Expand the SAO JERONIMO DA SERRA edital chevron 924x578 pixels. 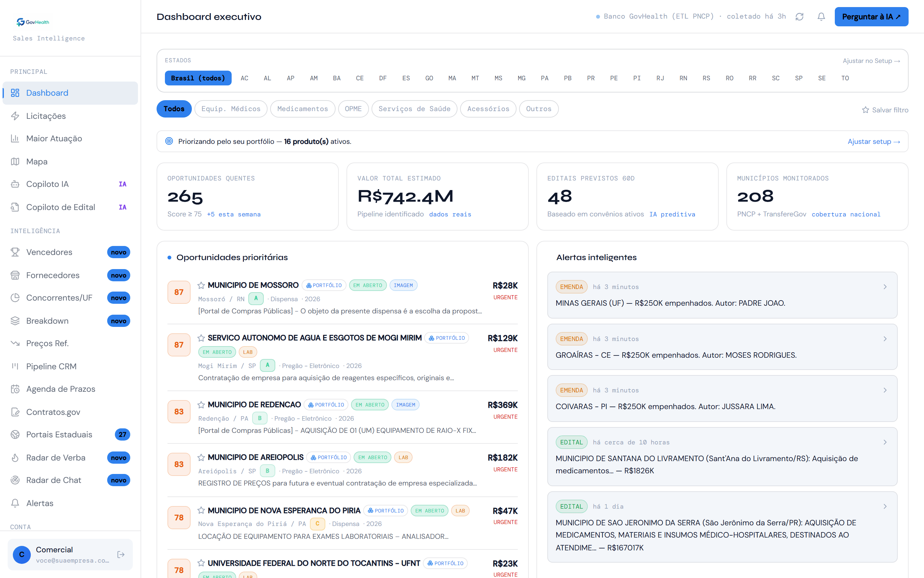click(885, 506)
